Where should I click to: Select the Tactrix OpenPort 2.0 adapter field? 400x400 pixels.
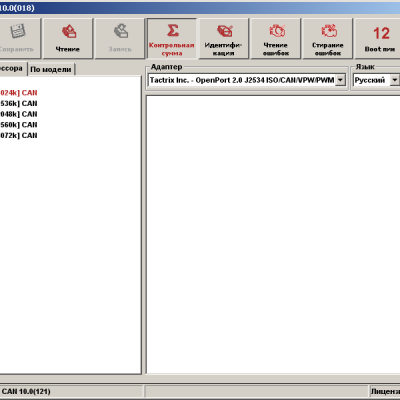(242, 80)
